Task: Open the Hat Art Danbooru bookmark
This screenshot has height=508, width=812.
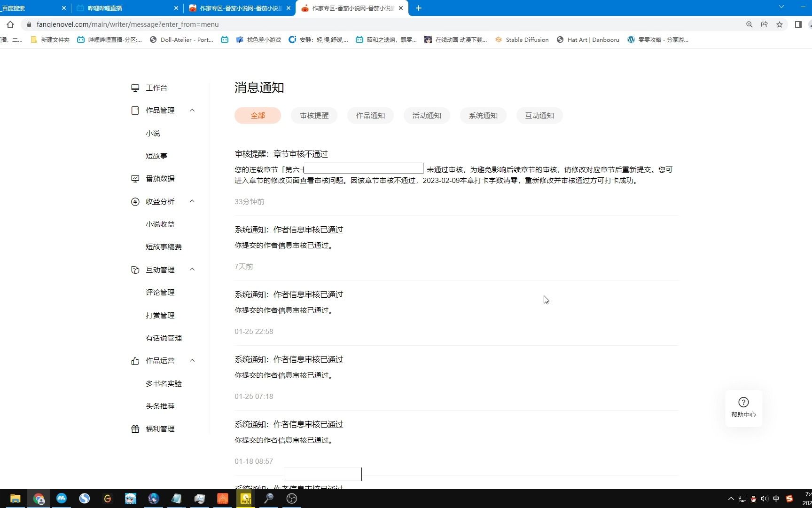Action: pos(588,40)
